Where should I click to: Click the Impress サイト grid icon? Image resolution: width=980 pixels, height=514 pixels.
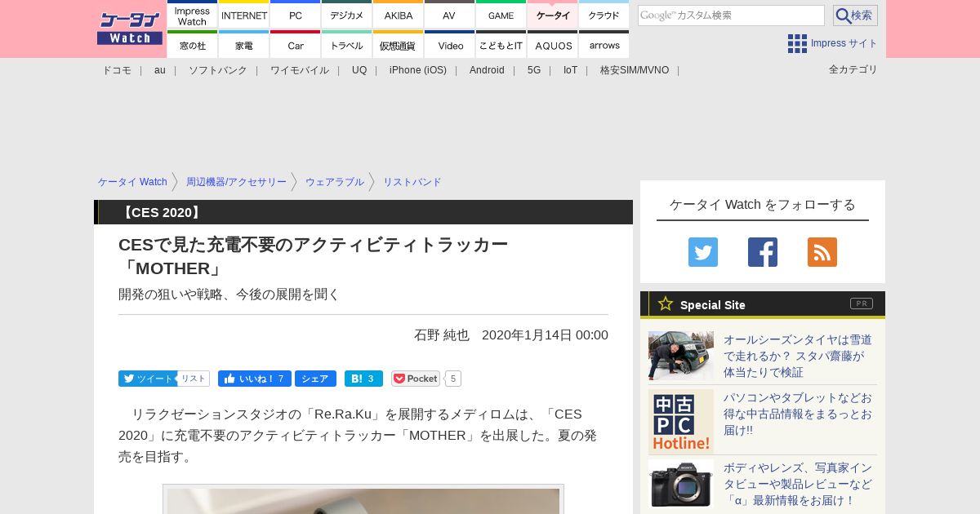pyautogui.click(x=797, y=43)
